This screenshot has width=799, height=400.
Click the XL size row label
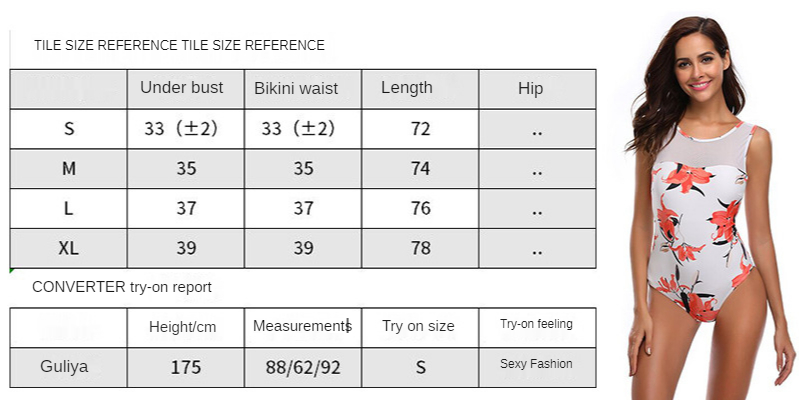(x=69, y=248)
